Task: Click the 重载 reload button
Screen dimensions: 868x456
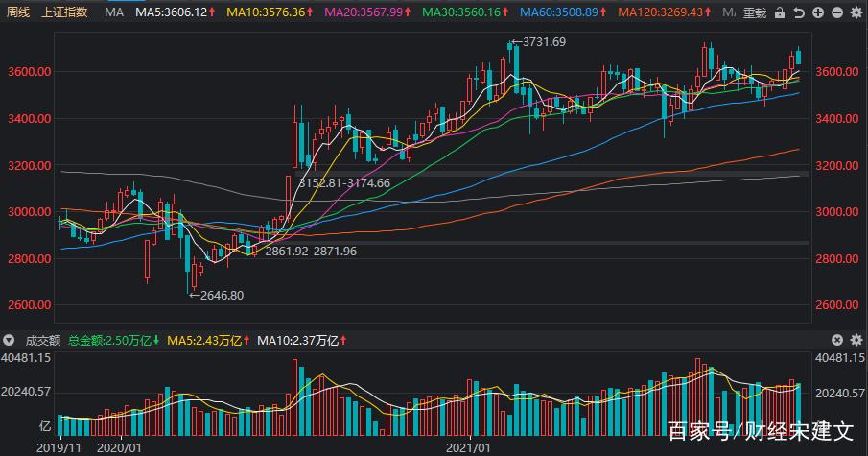Action: coord(754,12)
